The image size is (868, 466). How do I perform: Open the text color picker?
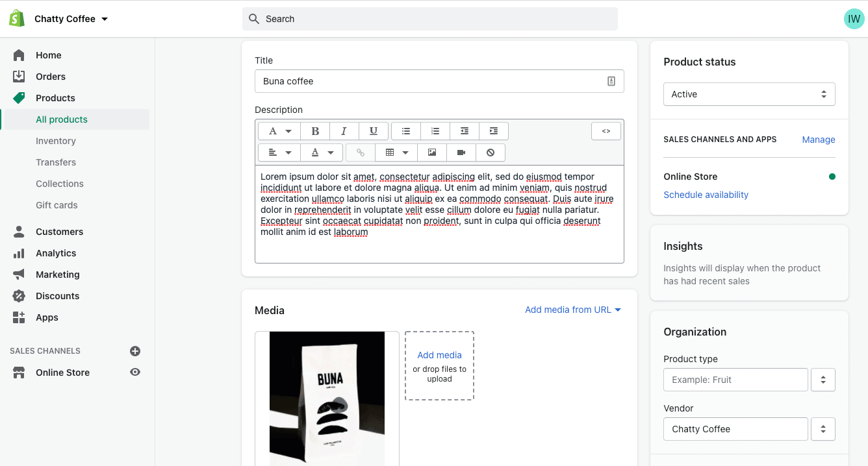click(322, 153)
